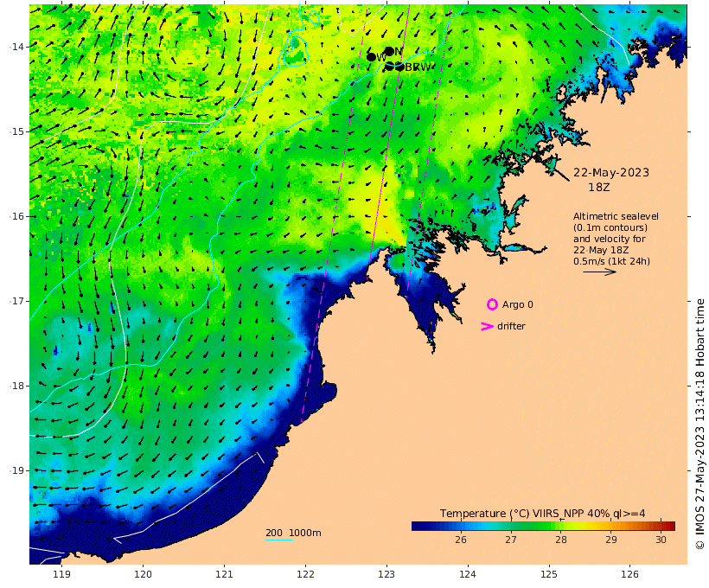
Task: Click the yellow colorbar segment near 28.5
Action: point(585,526)
